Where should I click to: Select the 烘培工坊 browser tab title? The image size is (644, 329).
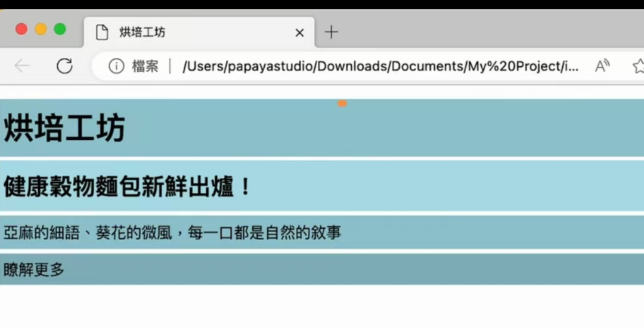click(x=143, y=32)
